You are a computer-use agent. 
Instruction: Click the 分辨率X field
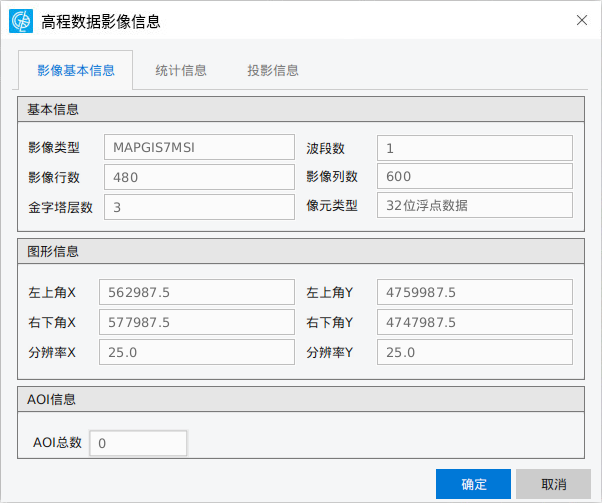coord(199,352)
